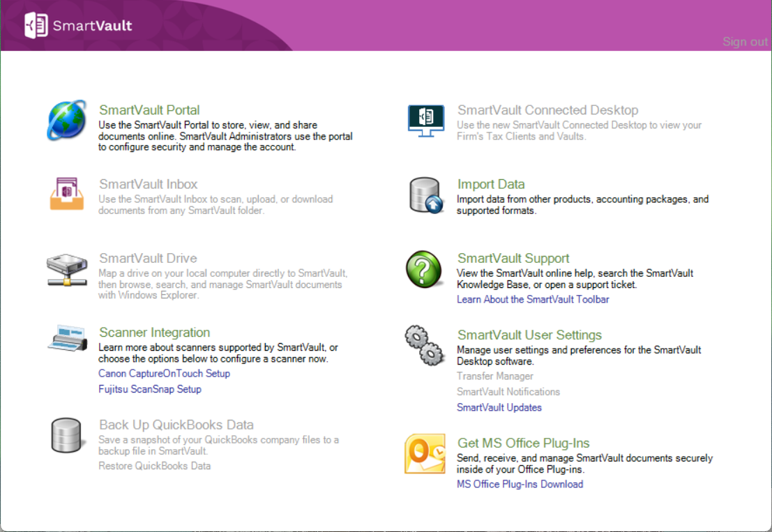
Task: Open Canon CaptureOnTouch Setup
Action: point(164,374)
